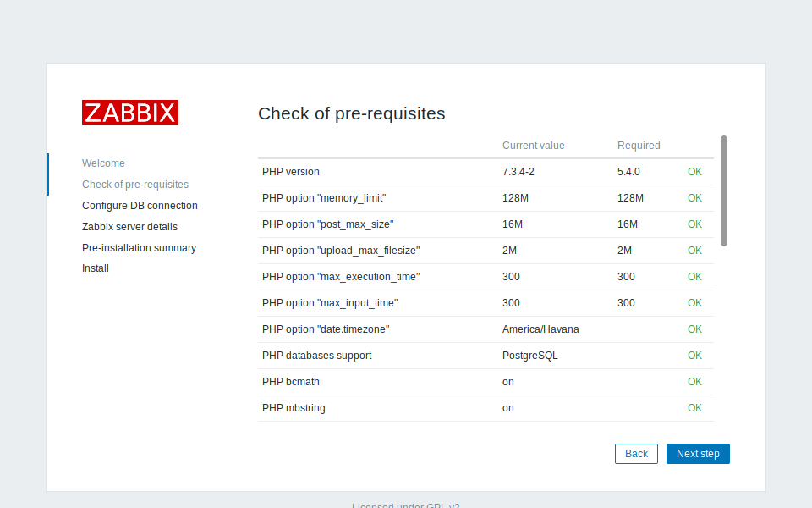Select the Install step in sidebar
The width and height of the screenshot is (812, 508).
pos(96,268)
